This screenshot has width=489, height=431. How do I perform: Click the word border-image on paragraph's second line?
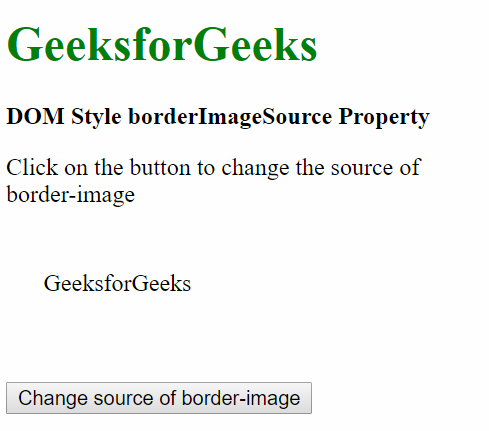tap(71, 195)
